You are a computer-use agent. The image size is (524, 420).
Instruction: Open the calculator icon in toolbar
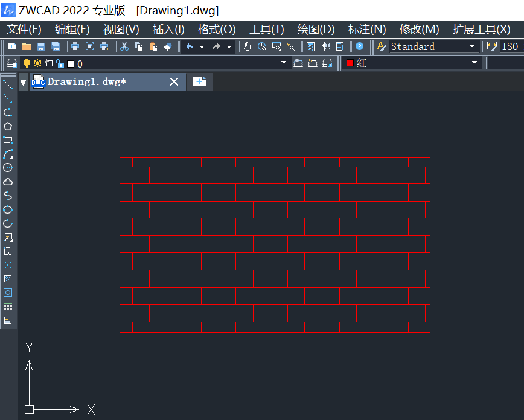(x=310, y=46)
